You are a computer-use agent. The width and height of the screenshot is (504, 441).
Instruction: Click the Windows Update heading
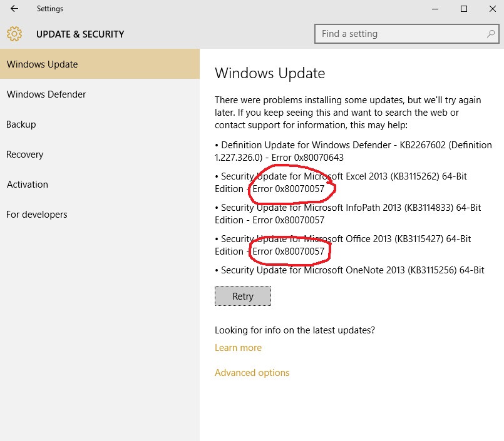[x=270, y=73]
